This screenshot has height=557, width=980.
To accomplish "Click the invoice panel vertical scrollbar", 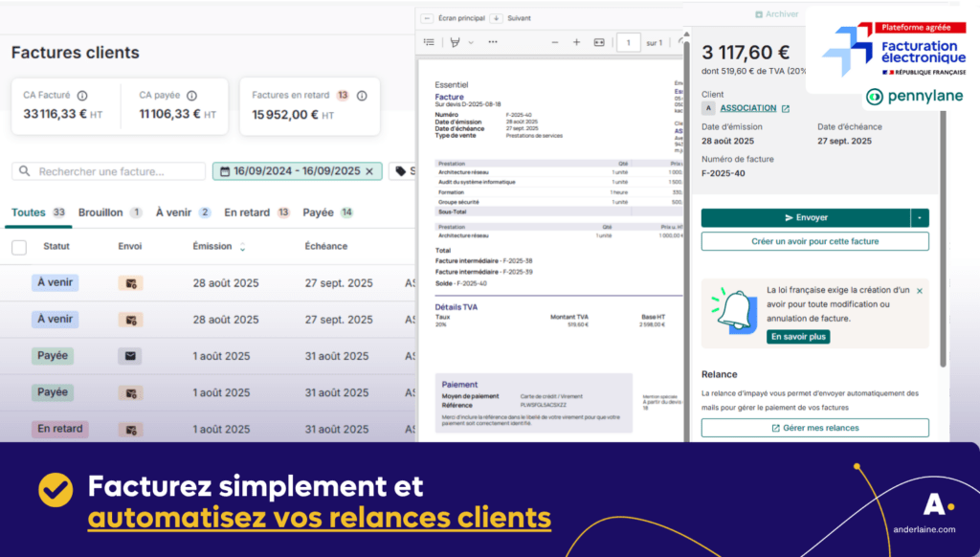I will point(943,207).
